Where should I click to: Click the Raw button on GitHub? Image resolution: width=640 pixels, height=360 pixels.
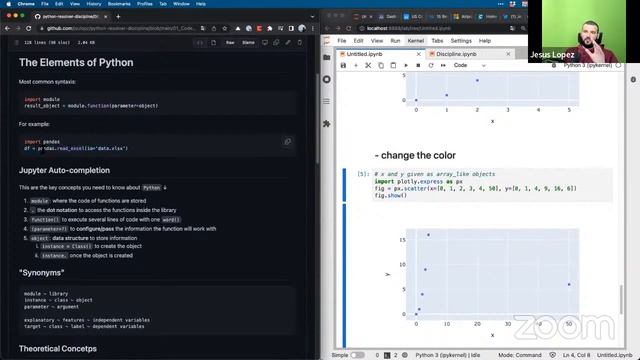click(230, 42)
